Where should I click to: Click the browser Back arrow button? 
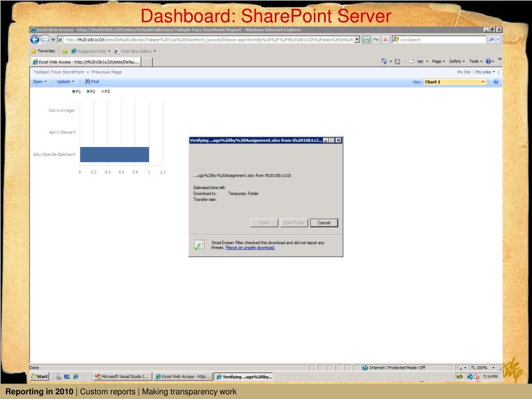coord(35,39)
